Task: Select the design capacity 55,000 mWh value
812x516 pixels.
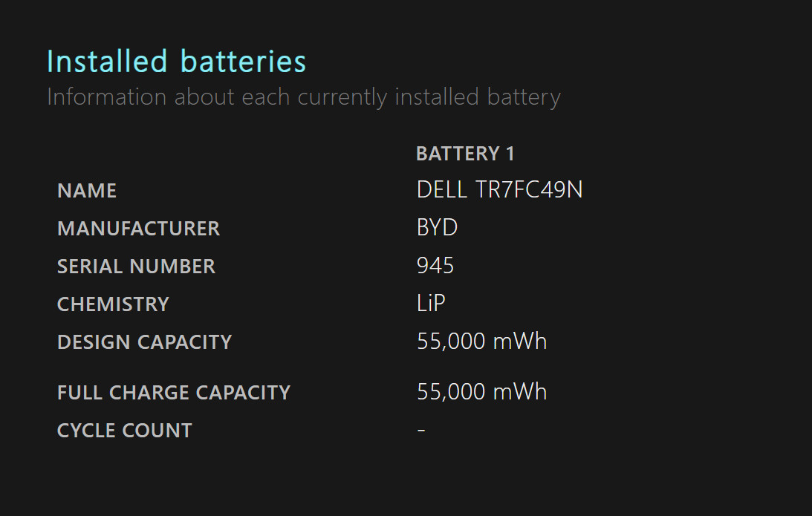Action: pos(481,342)
